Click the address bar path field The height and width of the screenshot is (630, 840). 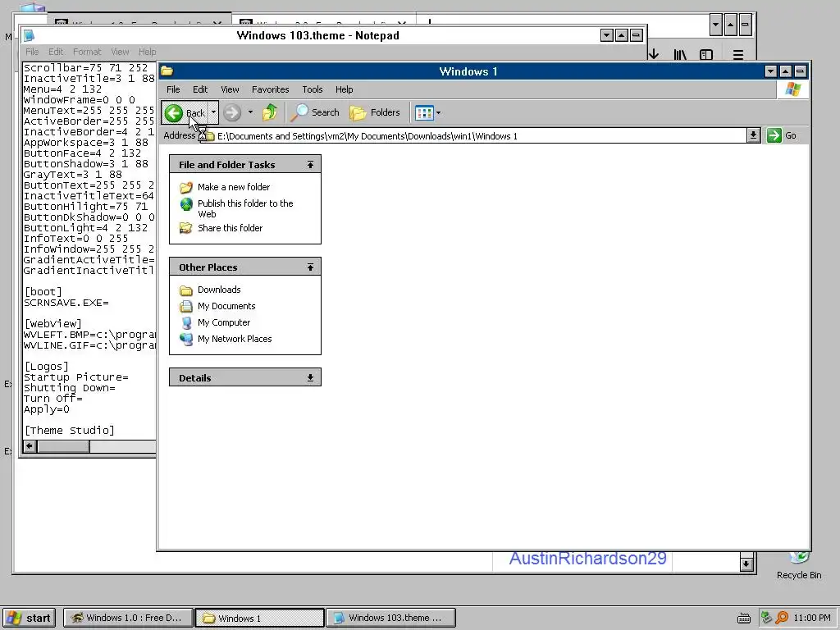pyautogui.click(x=475, y=136)
